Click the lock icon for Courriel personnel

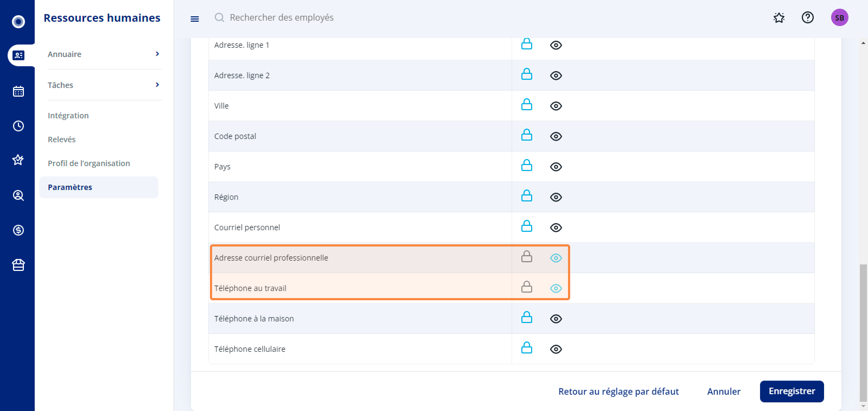tap(526, 226)
